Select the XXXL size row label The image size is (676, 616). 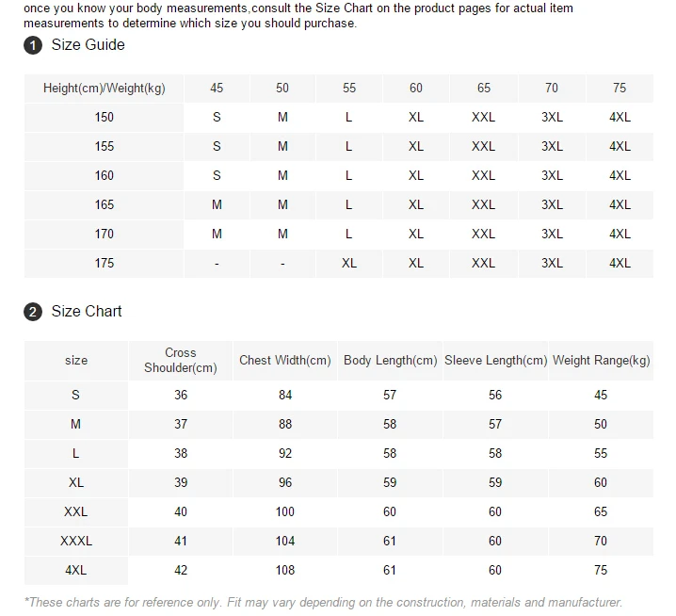click(x=76, y=542)
